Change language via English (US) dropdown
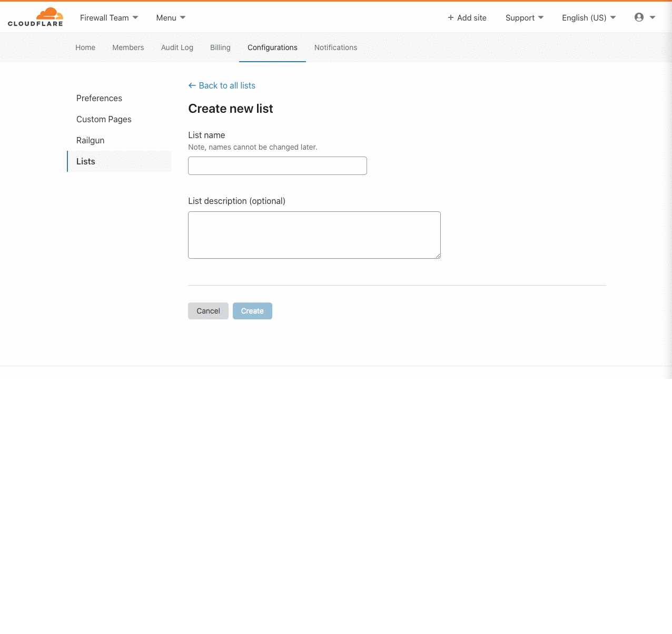Viewport: 672px width, 634px height. (x=589, y=18)
